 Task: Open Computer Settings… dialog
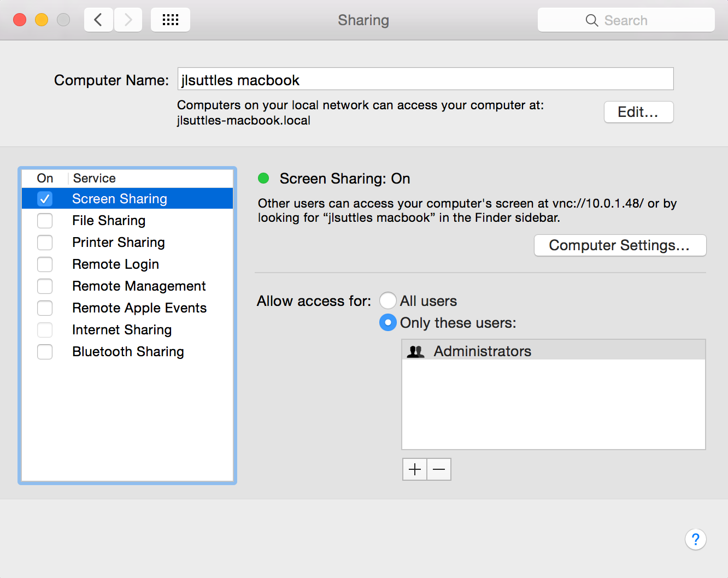[x=620, y=245]
